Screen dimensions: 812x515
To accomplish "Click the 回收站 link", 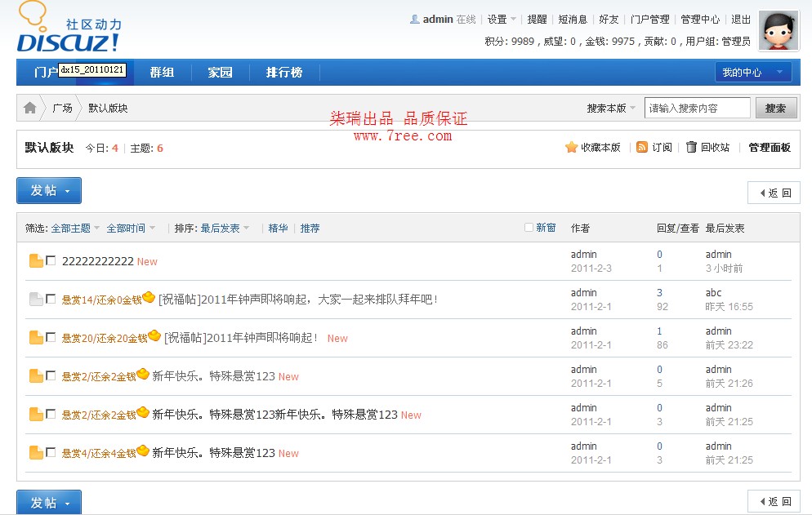I will coord(715,148).
